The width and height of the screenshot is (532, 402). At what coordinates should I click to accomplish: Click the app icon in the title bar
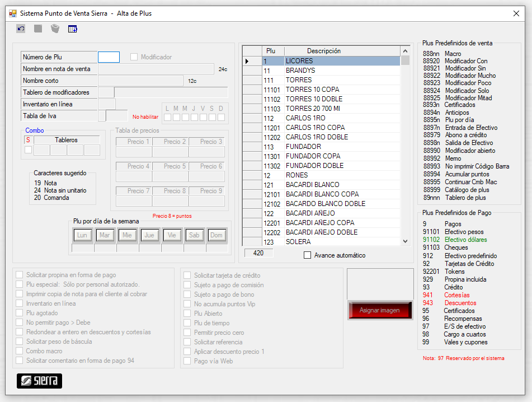tap(12, 13)
